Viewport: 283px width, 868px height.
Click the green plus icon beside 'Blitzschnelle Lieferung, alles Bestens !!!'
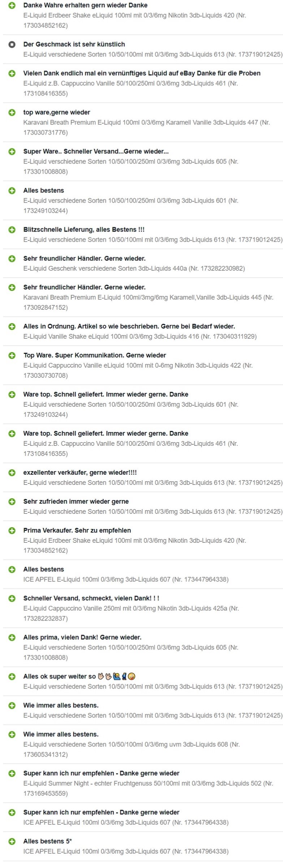[12, 230]
